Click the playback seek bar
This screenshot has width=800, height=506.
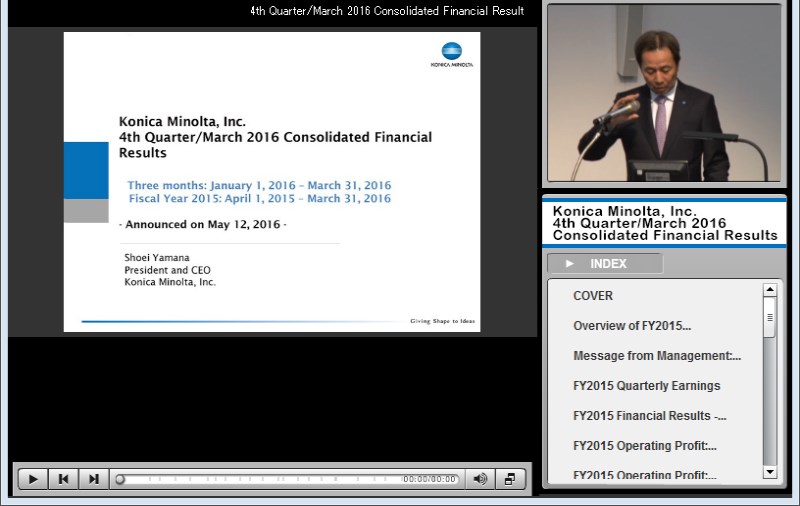260,479
